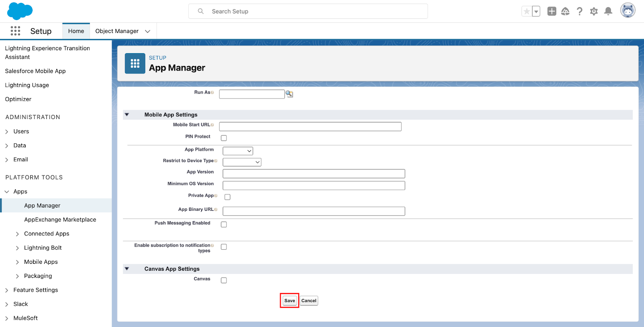
Task: Open the Help question mark icon
Action: tap(580, 11)
